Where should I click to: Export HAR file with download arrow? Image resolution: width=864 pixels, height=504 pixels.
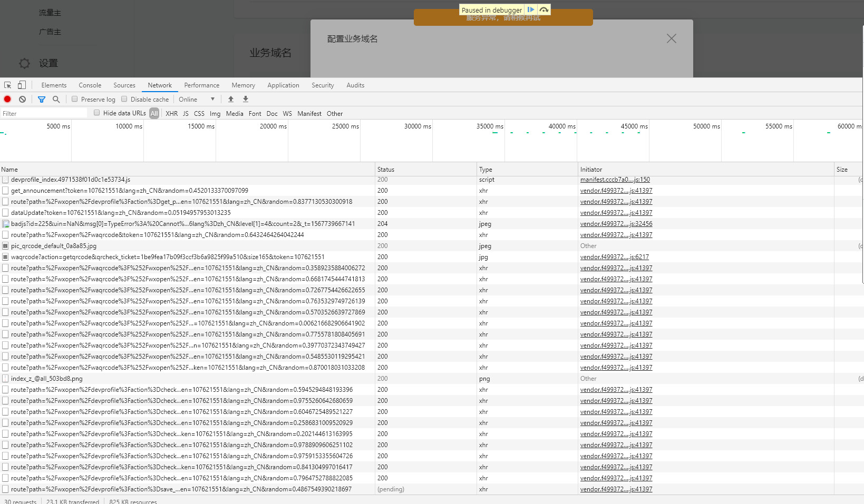(x=245, y=99)
